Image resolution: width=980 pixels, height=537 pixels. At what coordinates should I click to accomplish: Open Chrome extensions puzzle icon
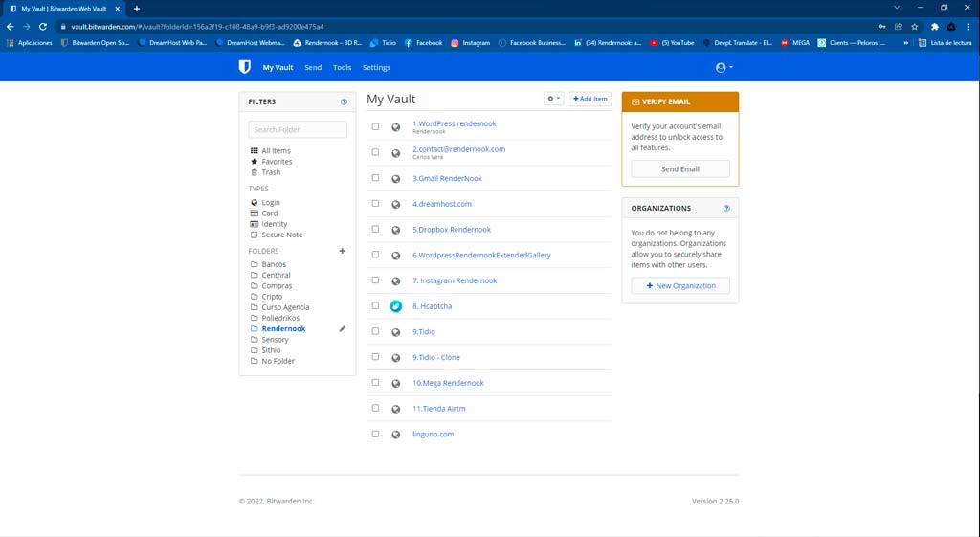(934, 27)
